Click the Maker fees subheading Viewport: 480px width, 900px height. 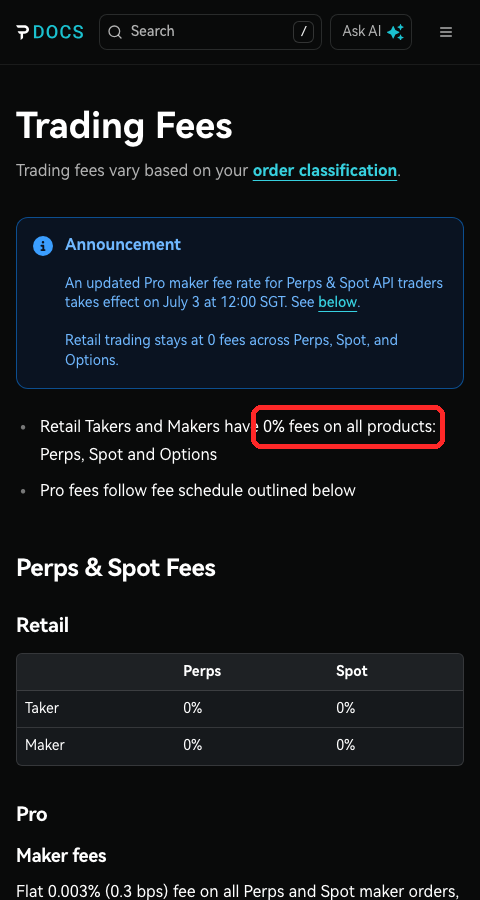[x=61, y=855]
